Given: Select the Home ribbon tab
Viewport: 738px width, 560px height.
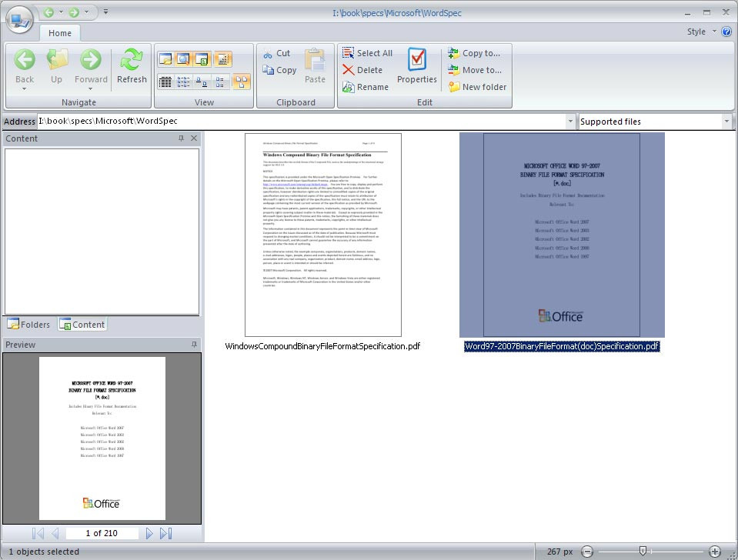Looking at the screenshot, I should [x=60, y=33].
